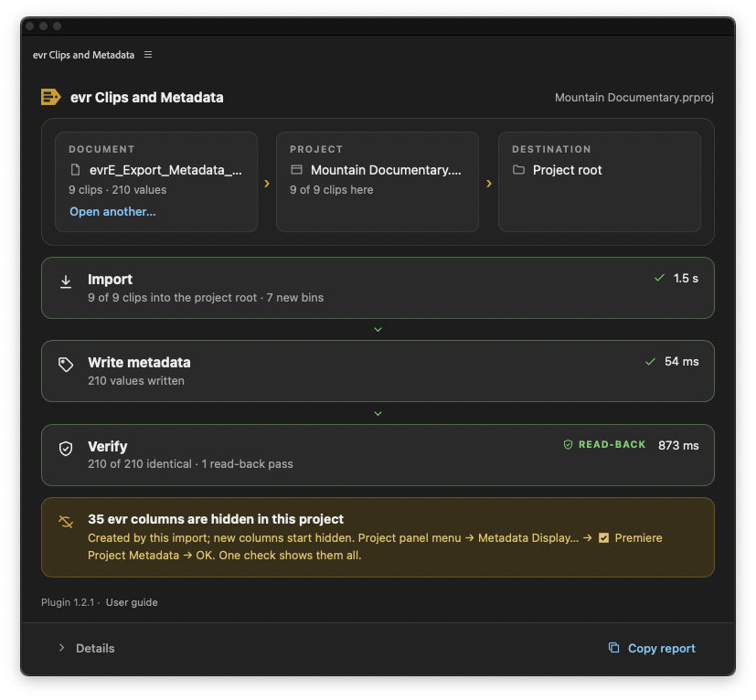The image size is (756, 700).
Task: Select the evrE_Export_Metadata document name
Action: coord(165,170)
